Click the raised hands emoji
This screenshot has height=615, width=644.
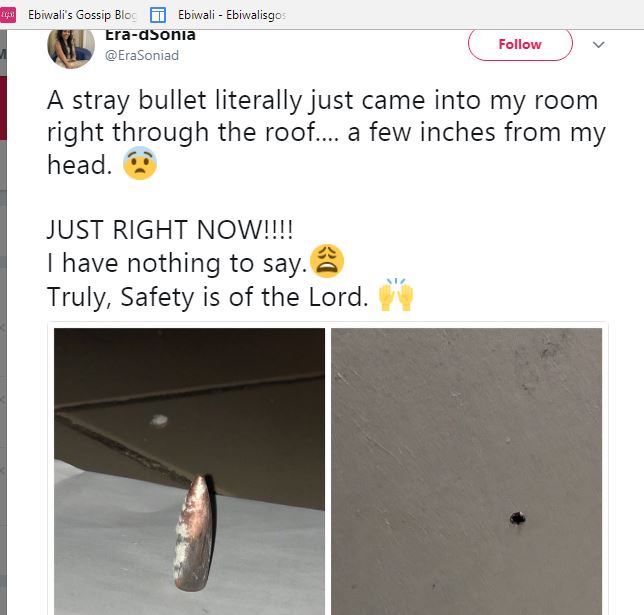point(396,294)
